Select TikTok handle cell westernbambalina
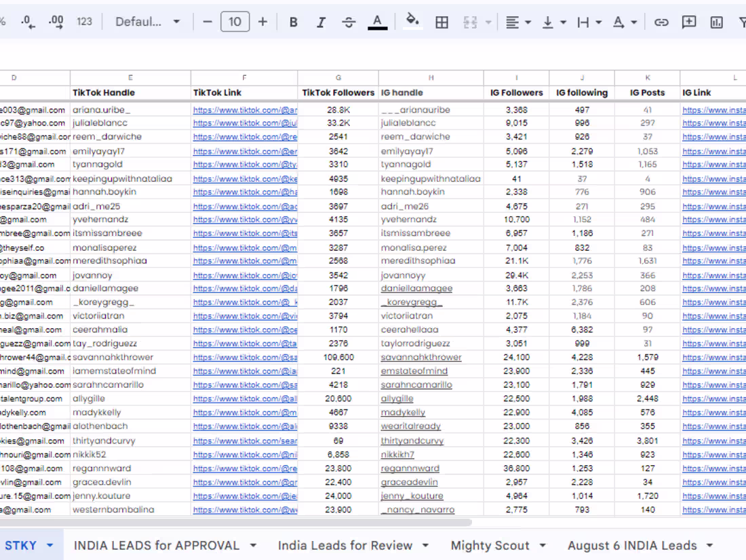 [130, 510]
